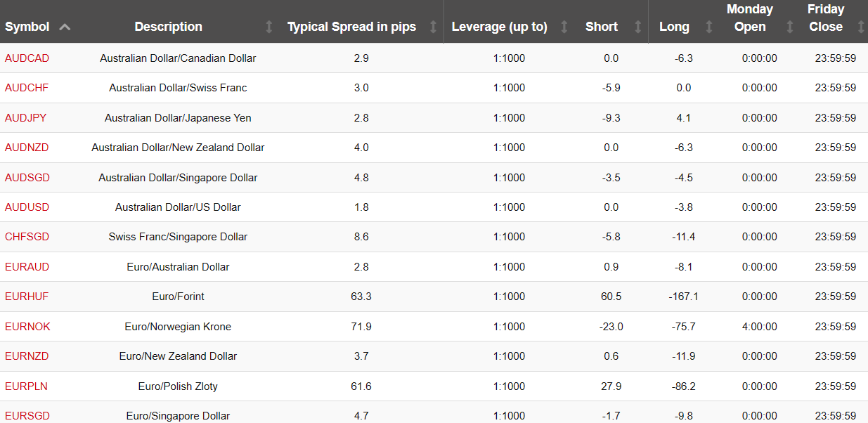Open the AUDJPY symbol link
The image size is (868, 423).
pyautogui.click(x=25, y=118)
